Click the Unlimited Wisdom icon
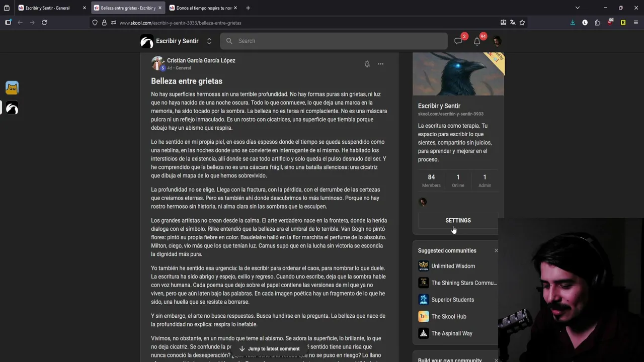 pyautogui.click(x=424, y=266)
